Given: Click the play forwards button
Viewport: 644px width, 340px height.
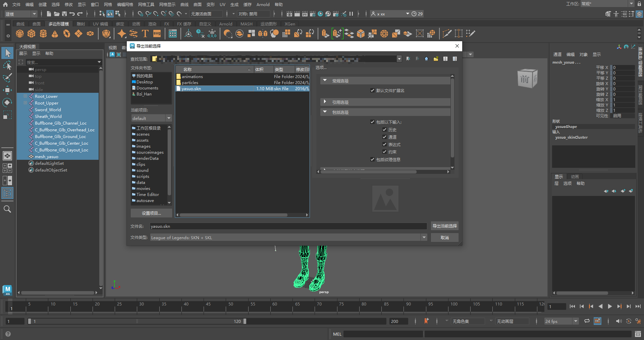Looking at the screenshot, I should (610, 306).
